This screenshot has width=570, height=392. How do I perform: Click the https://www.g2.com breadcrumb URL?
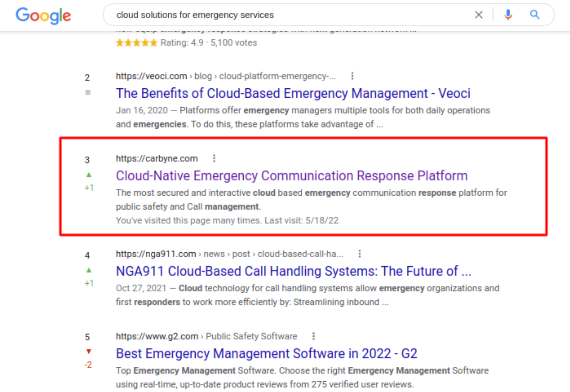(157, 336)
